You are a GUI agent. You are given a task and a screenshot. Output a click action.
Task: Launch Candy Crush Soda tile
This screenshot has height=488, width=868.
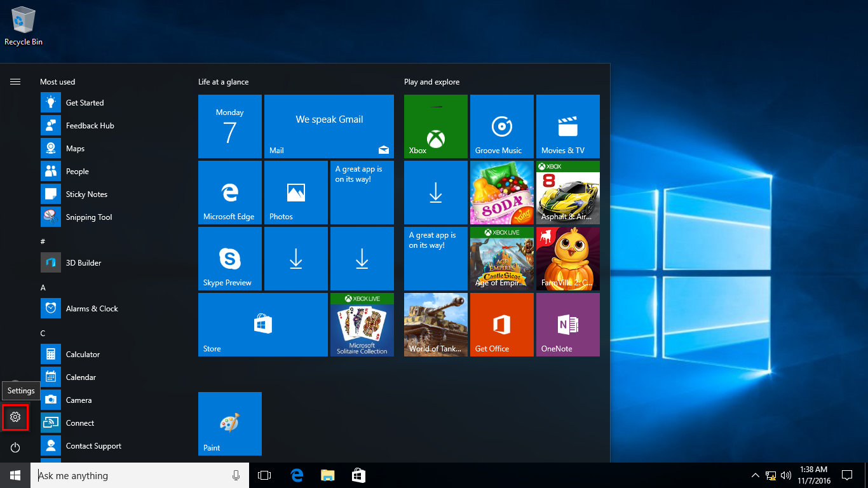pos(502,193)
